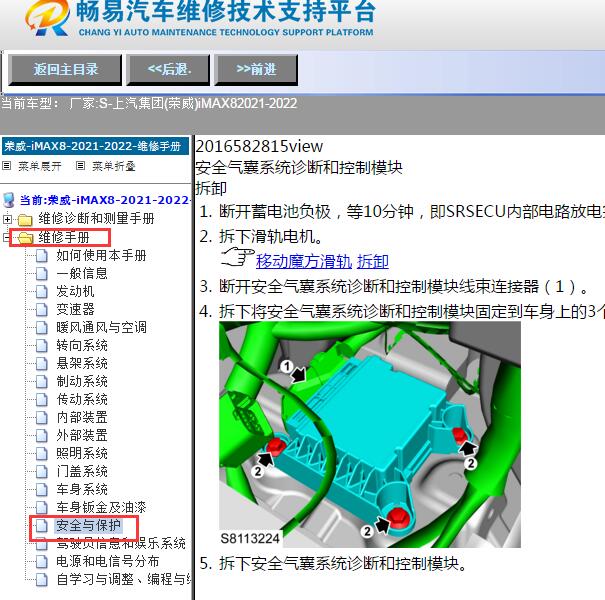Viewport: 605px width, 600px height.
Task: Click the page icon beside 照明系统
Action: coord(42,453)
